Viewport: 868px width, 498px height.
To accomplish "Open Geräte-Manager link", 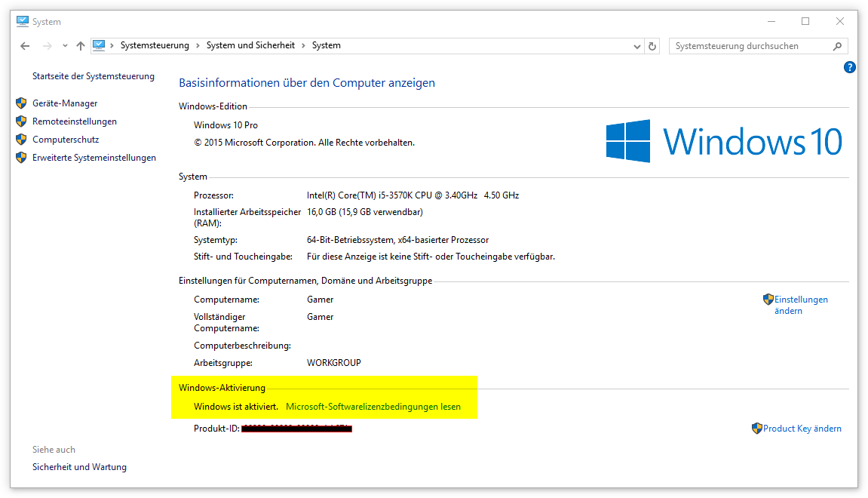I will (x=65, y=103).
